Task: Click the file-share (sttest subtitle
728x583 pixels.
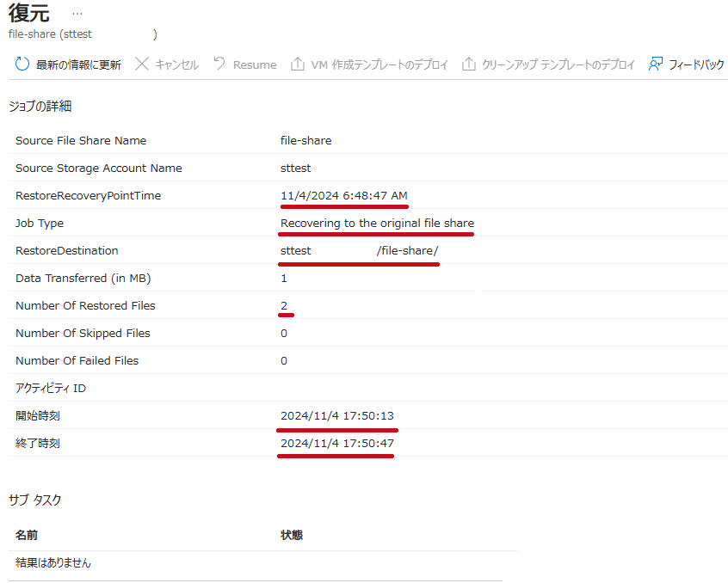Action: (x=50, y=34)
